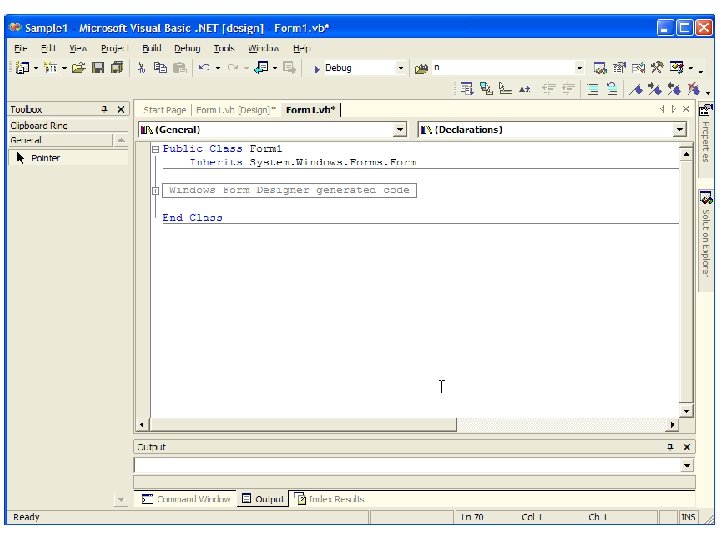Viewport: 720px width, 540px height.
Task: Click the Open File folder icon
Action: (79, 68)
